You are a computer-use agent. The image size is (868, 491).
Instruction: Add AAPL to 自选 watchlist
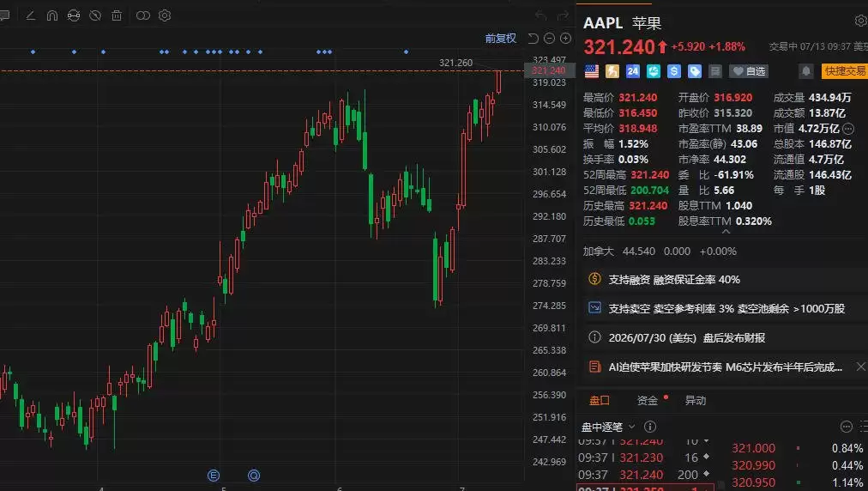pyautogui.click(x=749, y=71)
